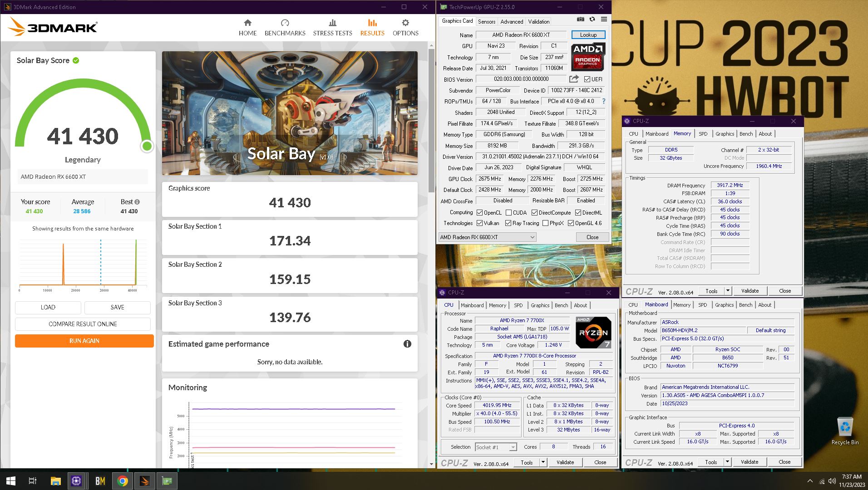Viewport: 868px width, 490px height.
Task: Expand Tools dropdown arrow in CPU-Z CPU window
Action: point(543,462)
